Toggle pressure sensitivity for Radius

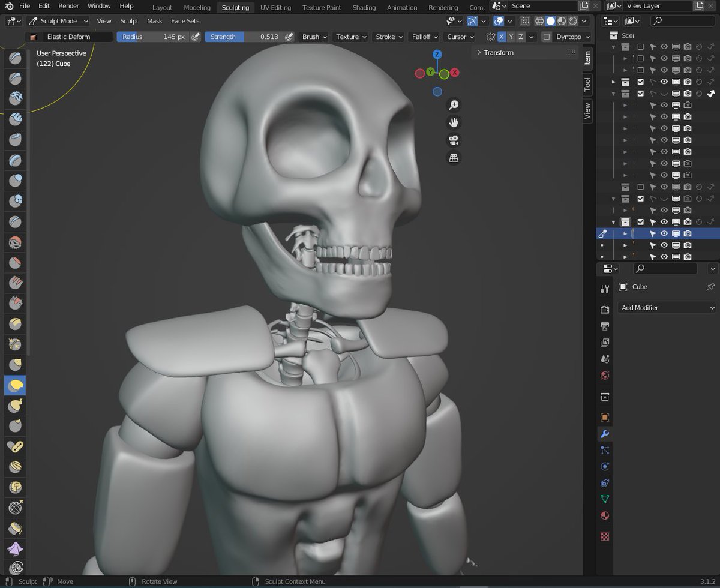point(195,37)
